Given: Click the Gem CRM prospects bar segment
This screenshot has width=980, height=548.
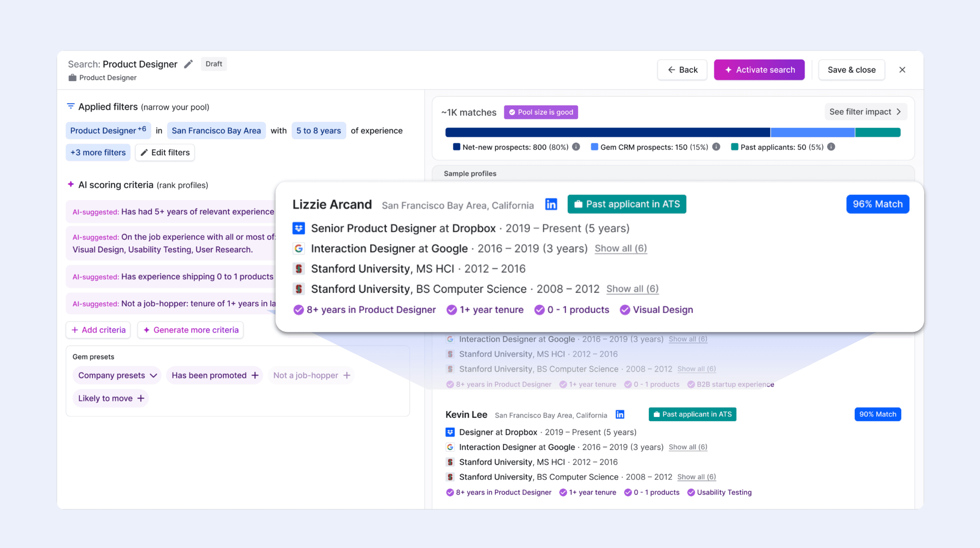Looking at the screenshot, I should coord(812,132).
